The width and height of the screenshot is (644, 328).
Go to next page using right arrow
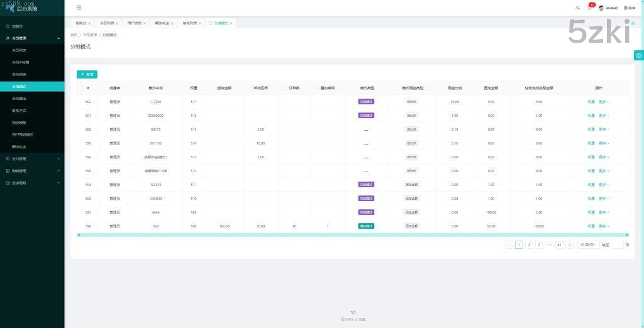569,245
